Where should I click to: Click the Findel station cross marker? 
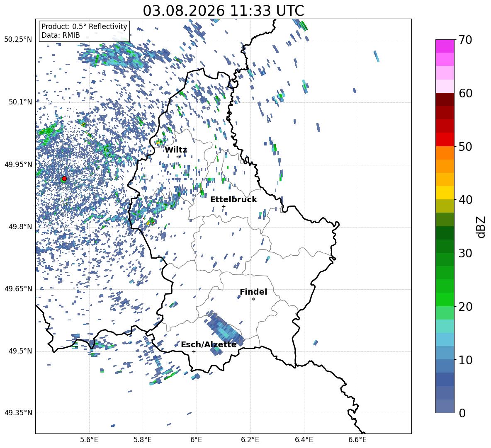(253, 299)
